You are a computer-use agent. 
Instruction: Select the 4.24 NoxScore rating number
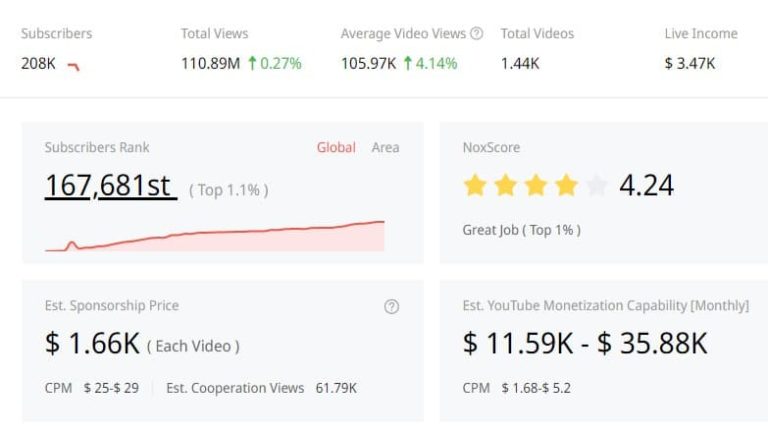point(646,185)
